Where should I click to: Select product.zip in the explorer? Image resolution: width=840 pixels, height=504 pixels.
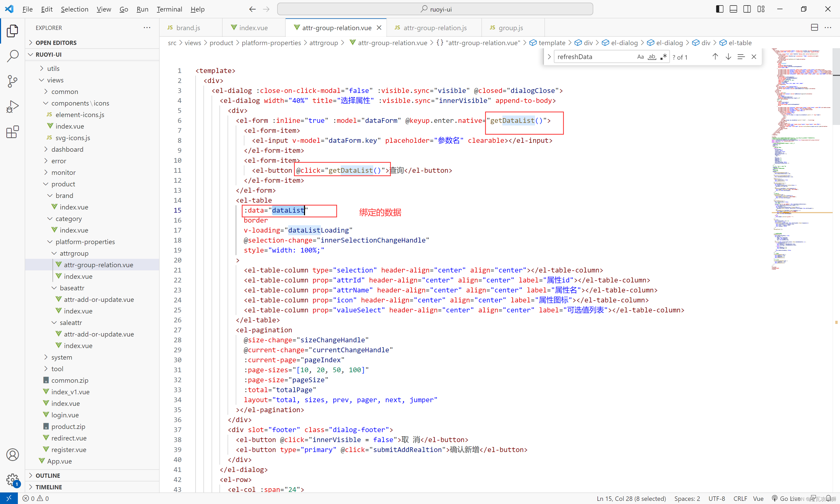(x=92, y=426)
